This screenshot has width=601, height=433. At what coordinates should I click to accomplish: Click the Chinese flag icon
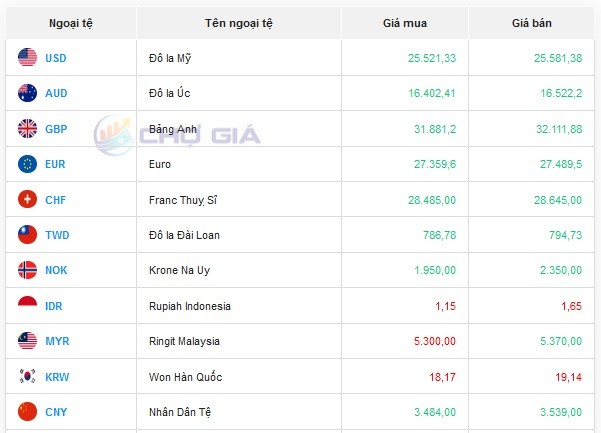point(28,412)
